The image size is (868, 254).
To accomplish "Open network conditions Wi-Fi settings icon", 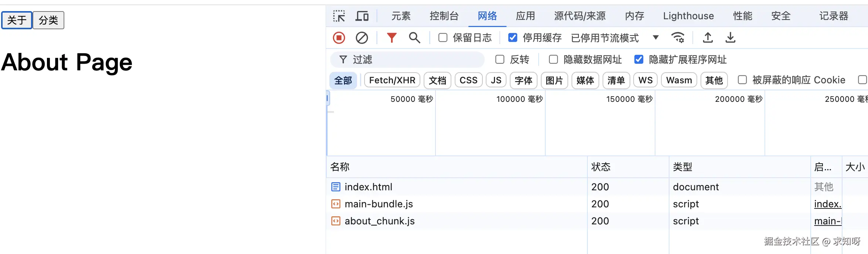I will tap(678, 38).
